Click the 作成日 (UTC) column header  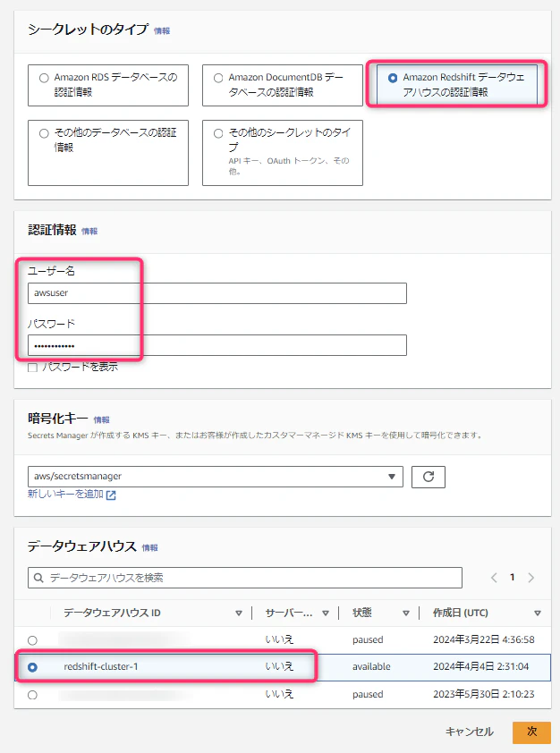coord(460,613)
